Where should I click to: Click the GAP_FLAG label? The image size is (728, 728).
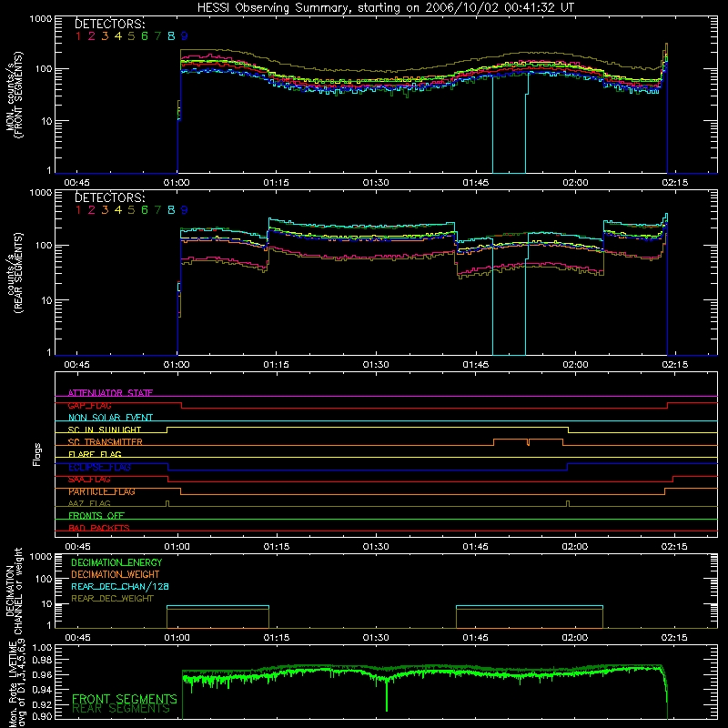tap(89, 405)
